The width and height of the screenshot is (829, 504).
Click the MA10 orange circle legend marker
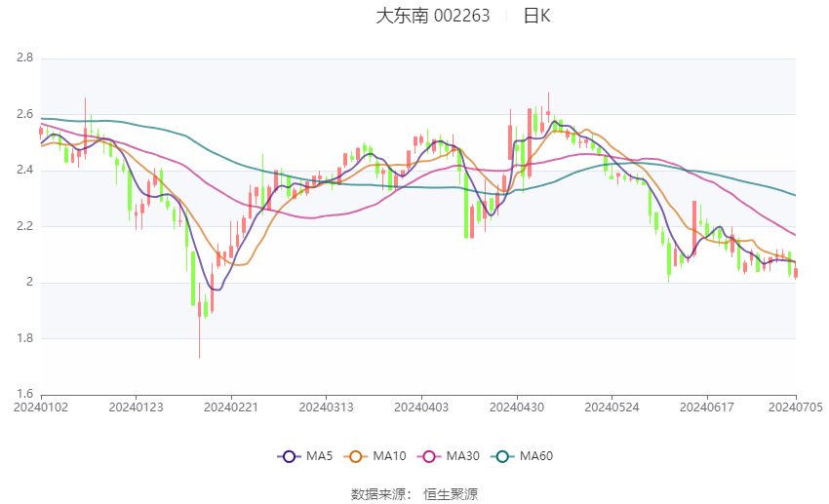[357, 456]
